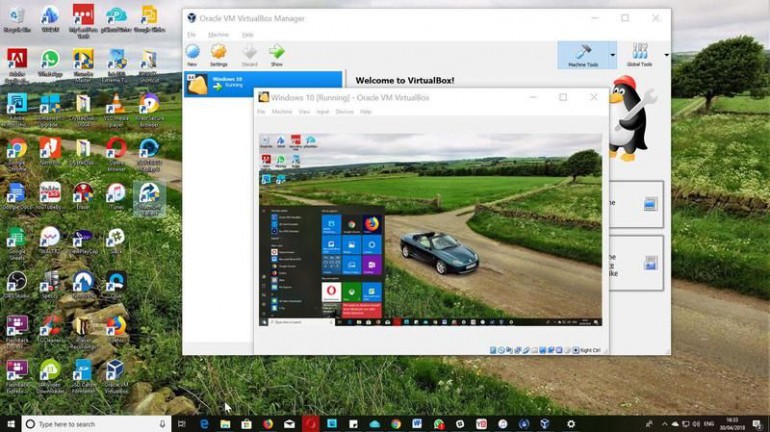770x432 pixels.
Task: Open File Explorer from the taskbar
Action: [225, 424]
